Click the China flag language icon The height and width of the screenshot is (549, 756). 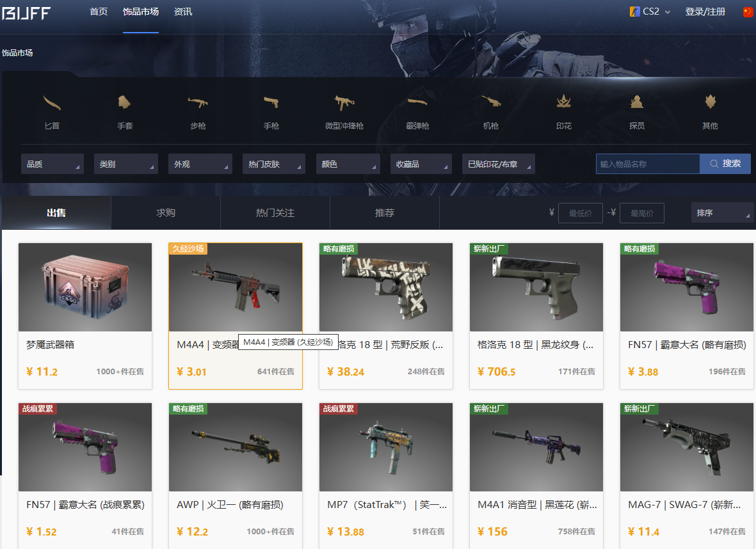(748, 12)
